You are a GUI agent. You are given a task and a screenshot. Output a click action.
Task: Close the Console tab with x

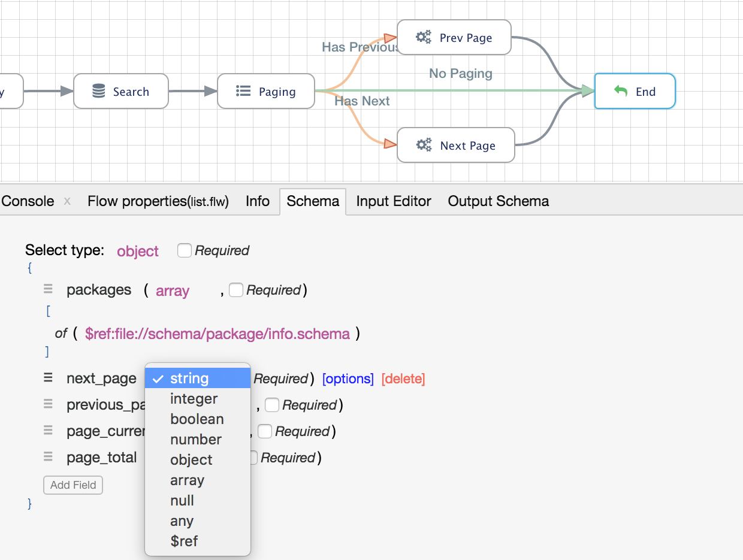[x=67, y=202]
